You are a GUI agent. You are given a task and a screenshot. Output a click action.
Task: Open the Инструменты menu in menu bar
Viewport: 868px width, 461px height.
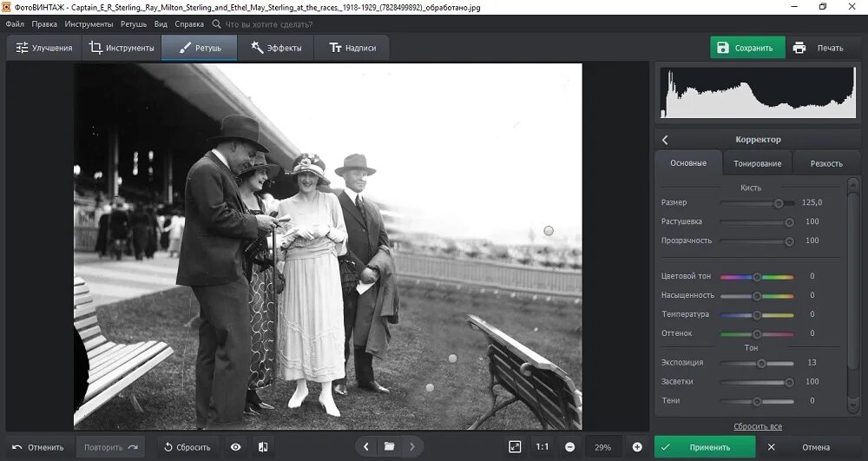[89, 24]
